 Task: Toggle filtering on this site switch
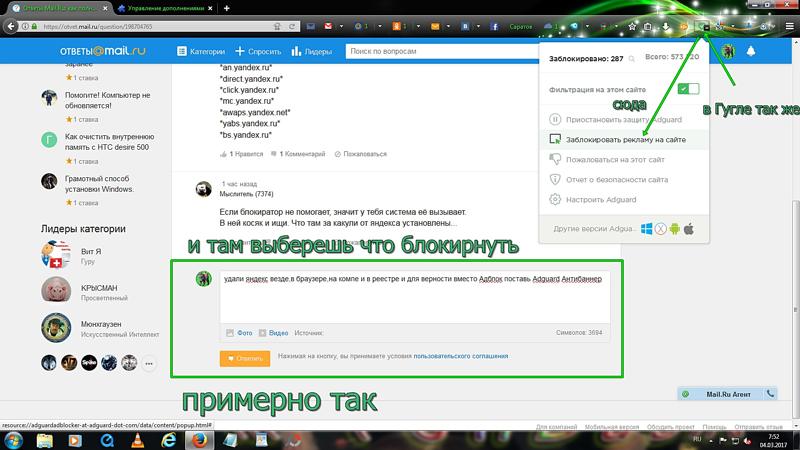[688, 89]
